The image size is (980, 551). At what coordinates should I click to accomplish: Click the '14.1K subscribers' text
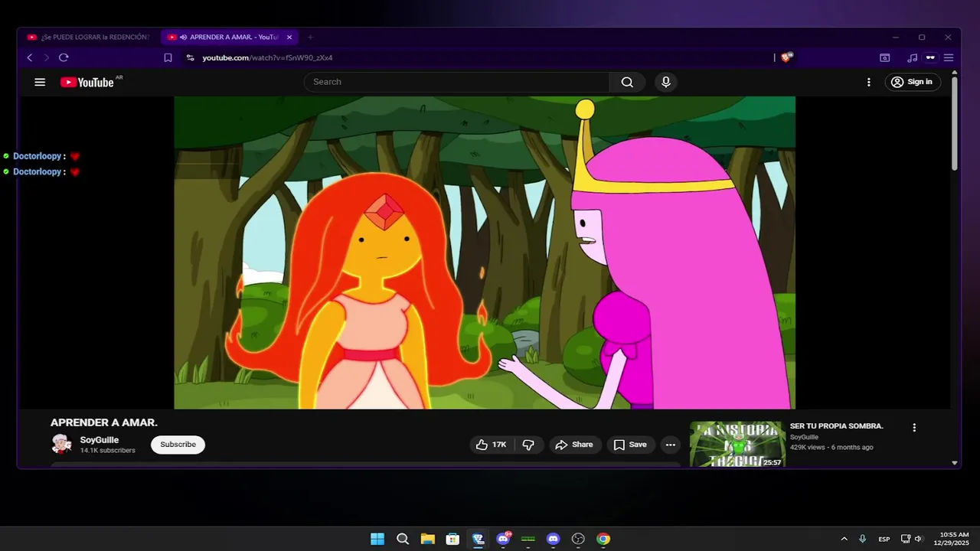click(x=108, y=451)
